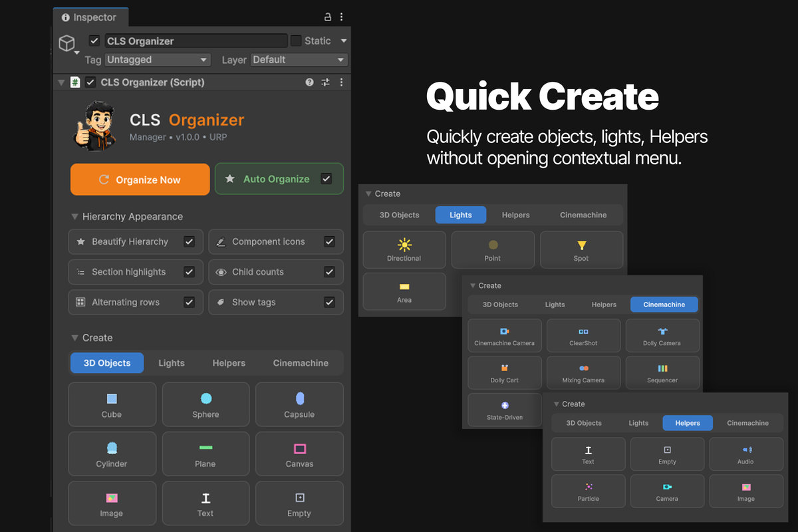Uncheck Alternating rows
The width and height of the screenshot is (798, 532).
point(189,302)
